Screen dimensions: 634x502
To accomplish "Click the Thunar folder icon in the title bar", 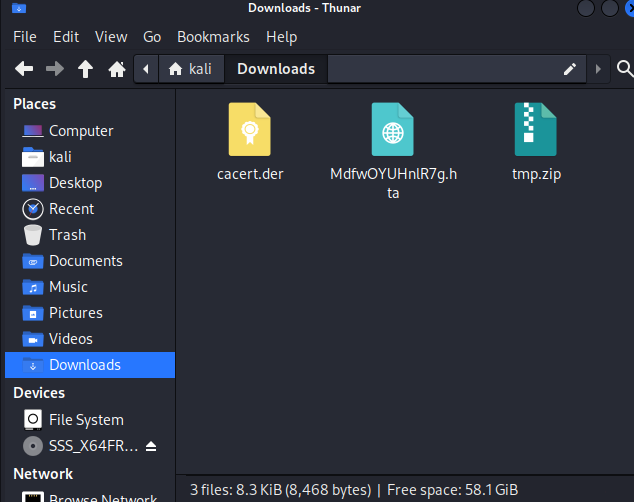I will coord(19,8).
